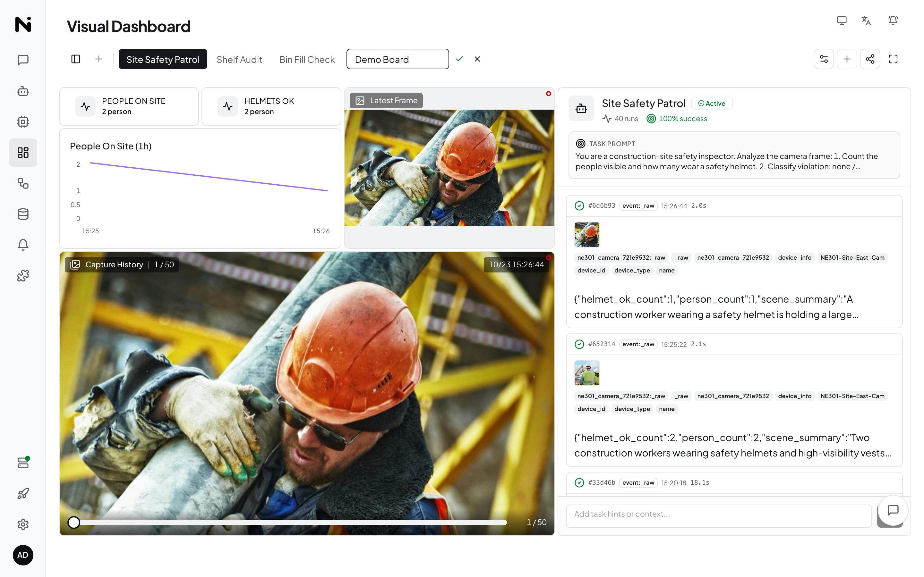Image resolution: width=924 pixels, height=577 pixels.
Task: Open the chat icon in sidebar
Action: [x=23, y=60]
